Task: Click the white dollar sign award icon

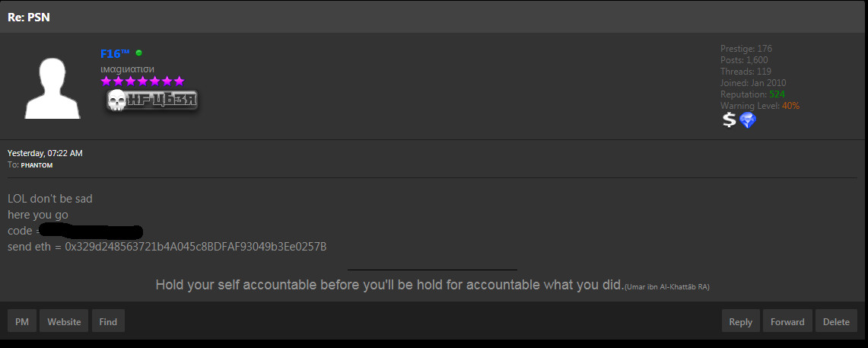Action: click(x=729, y=120)
